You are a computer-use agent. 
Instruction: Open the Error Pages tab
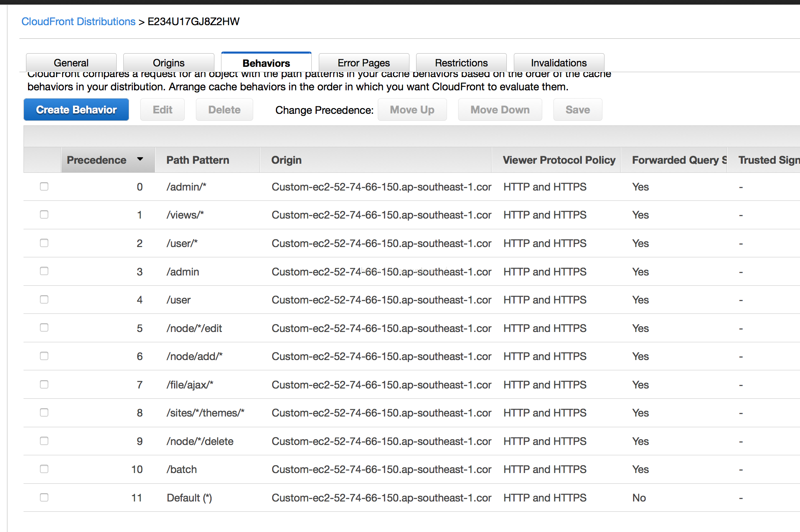click(364, 63)
